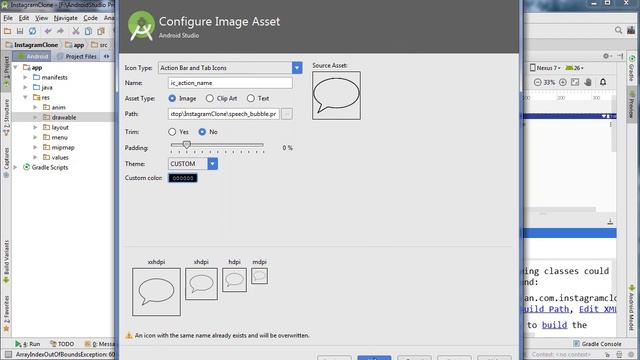Image resolution: width=640 pixels, height=360 pixels.
Task: Click the zoom out icon in Preview
Action: tap(537, 82)
